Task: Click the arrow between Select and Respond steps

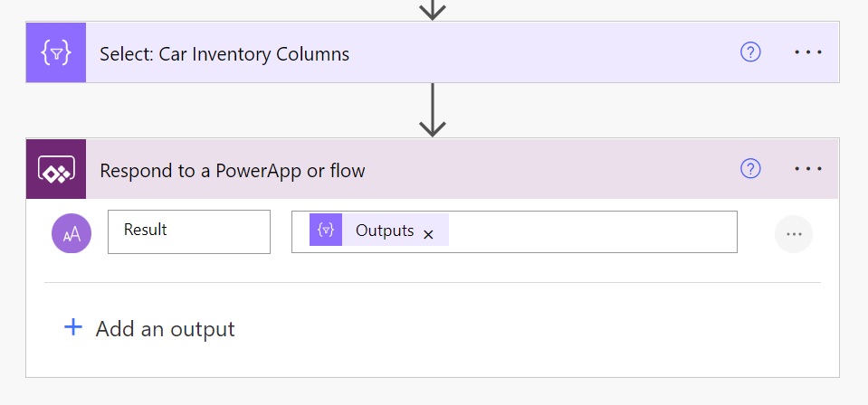Action: 433,110
